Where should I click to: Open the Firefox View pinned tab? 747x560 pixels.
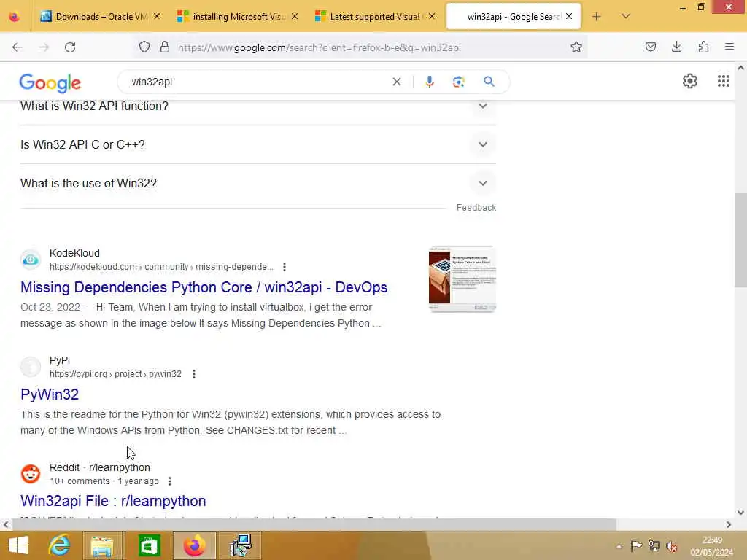click(15, 17)
